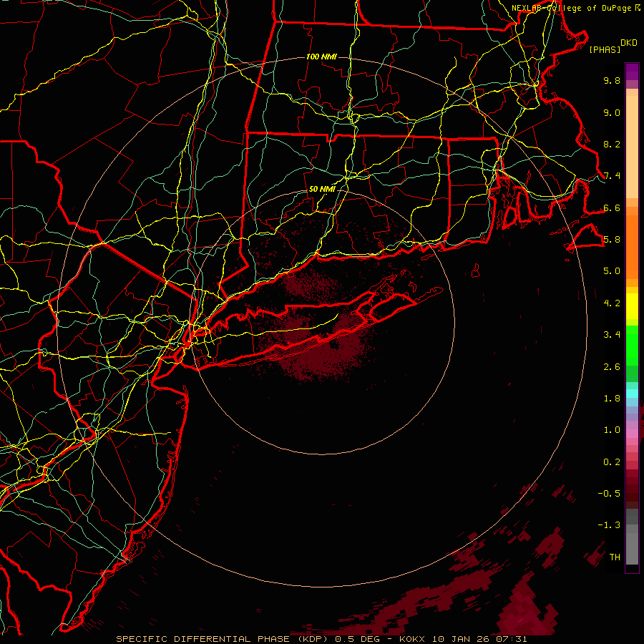This screenshot has height=644, width=644.
Task: Click the purple top segment of color bar
Action: pos(632,72)
